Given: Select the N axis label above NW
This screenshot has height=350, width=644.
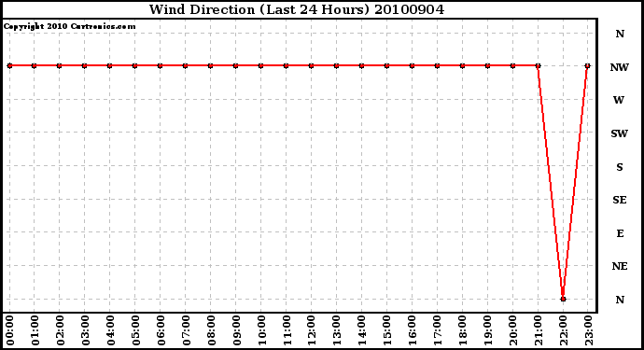Looking at the screenshot, I should (620, 34).
